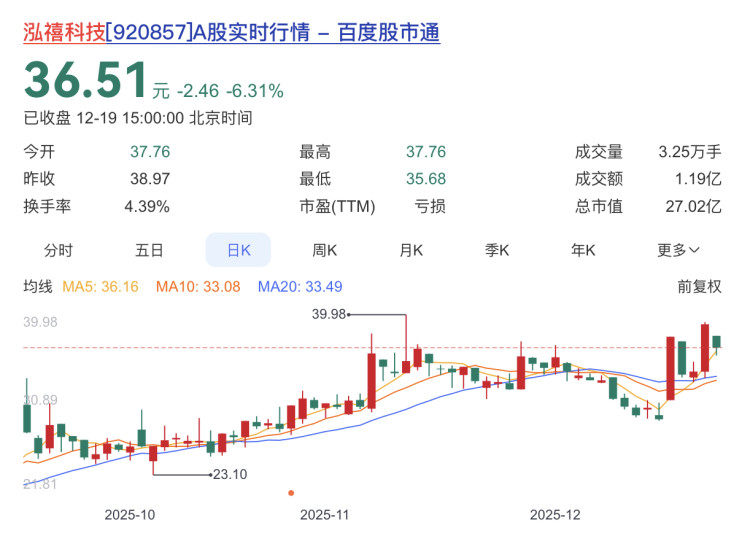Toggle the MA5 moving average label
Viewport: 750px width, 533px height.
[100, 287]
